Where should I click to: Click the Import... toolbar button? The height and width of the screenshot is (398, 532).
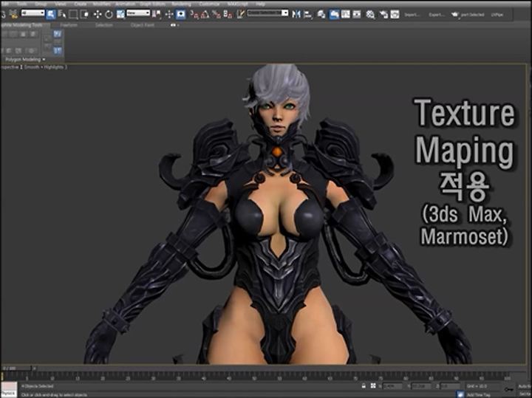coord(412,15)
